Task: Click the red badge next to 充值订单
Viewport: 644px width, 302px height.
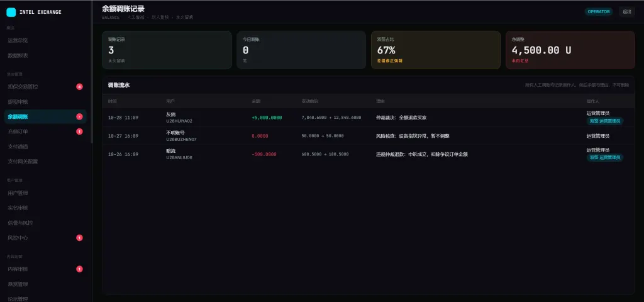Action: (79, 131)
